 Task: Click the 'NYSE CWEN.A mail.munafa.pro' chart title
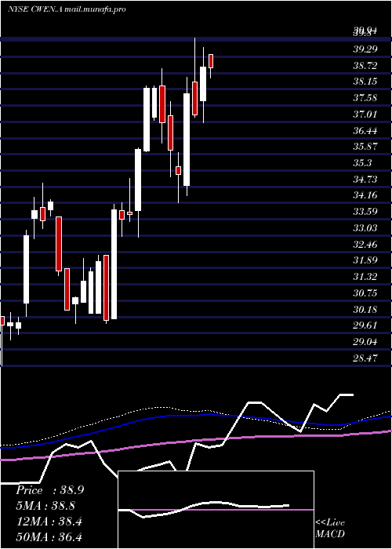[67, 9]
